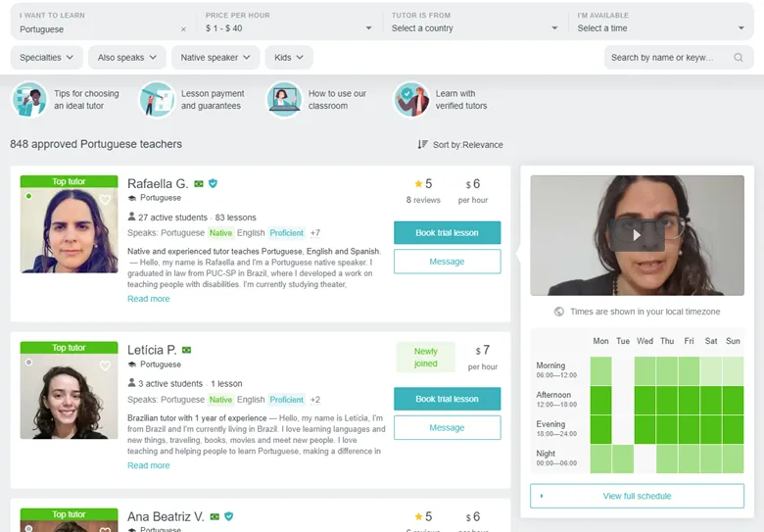
Task: Click the sort order icon
Action: point(423,145)
